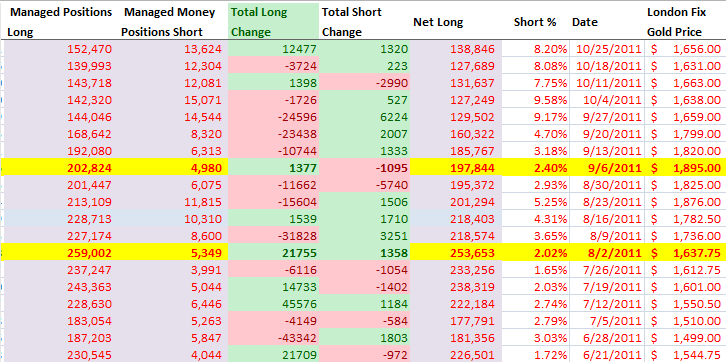
Task: Select the Managed Positions Long header cell
Action: click(59, 22)
